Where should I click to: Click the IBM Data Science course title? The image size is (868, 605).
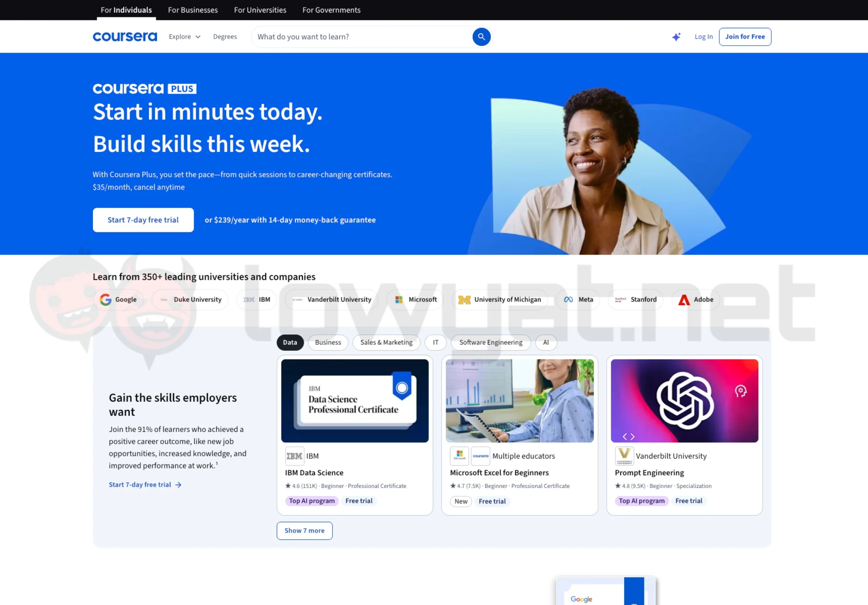pyautogui.click(x=314, y=473)
